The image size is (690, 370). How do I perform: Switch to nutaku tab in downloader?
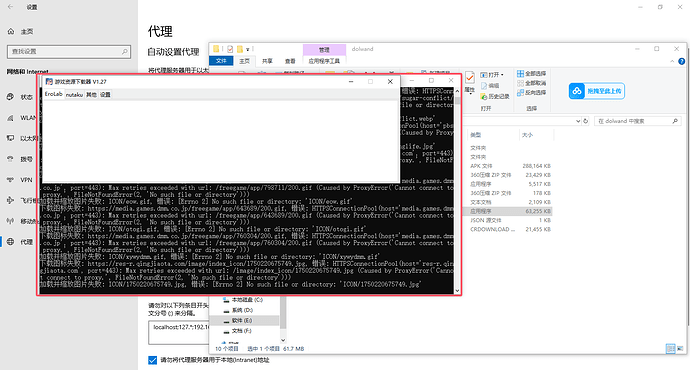coord(74,95)
